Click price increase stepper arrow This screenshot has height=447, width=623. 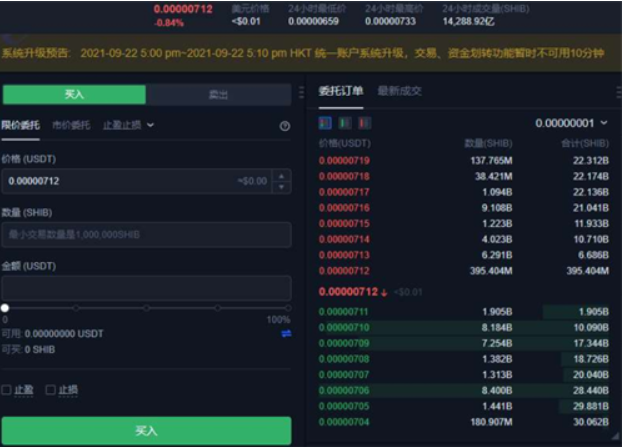[x=282, y=176]
